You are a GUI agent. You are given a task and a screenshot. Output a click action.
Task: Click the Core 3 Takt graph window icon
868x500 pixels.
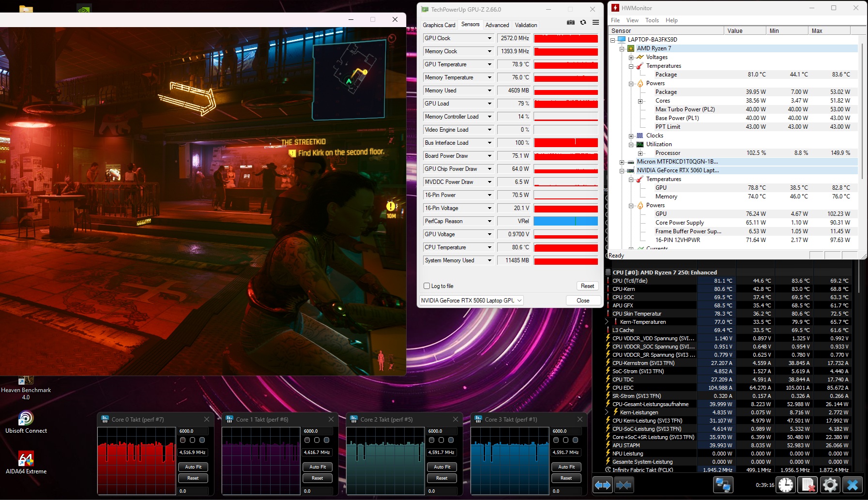tap(478, 419)
